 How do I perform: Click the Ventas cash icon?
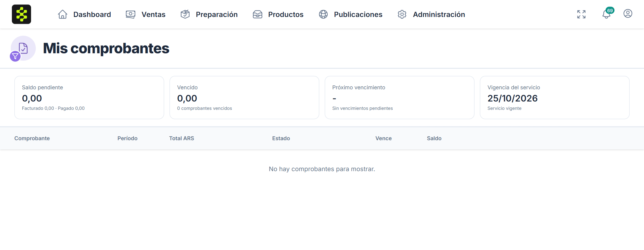point(131,14)
